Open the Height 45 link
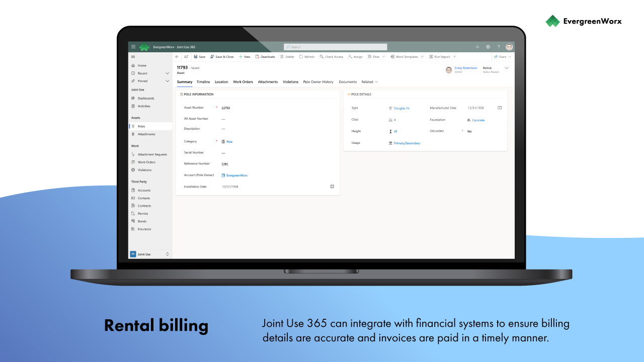The height and width of the screenshot is (362, 644). (395, 132)
